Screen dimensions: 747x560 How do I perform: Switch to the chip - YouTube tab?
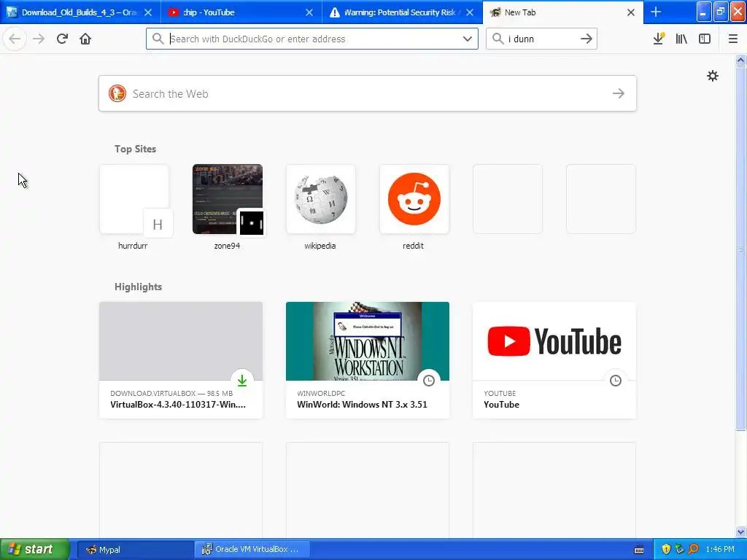[x=241, y=12]
